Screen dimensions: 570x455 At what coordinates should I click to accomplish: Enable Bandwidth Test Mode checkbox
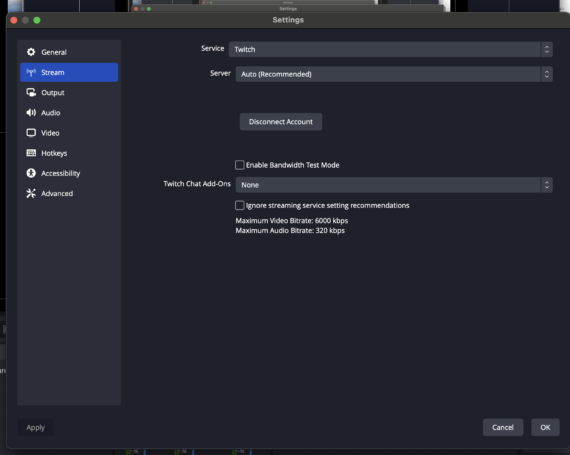[x=240, y=165]
